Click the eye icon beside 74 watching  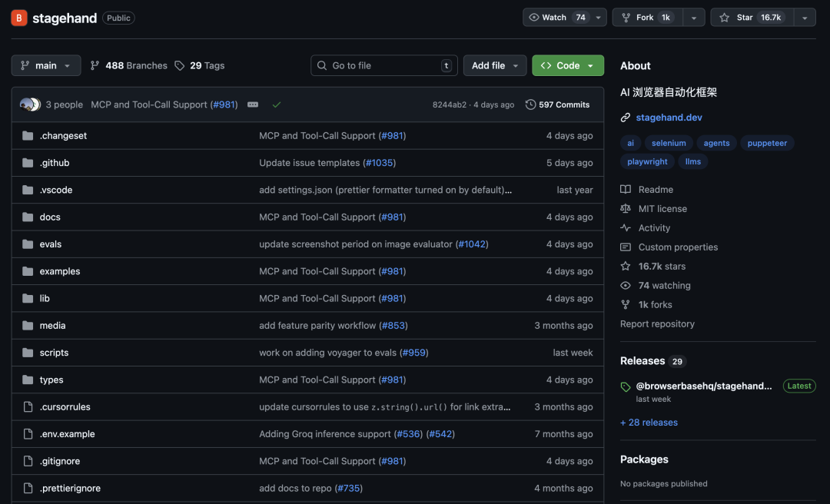625,285
